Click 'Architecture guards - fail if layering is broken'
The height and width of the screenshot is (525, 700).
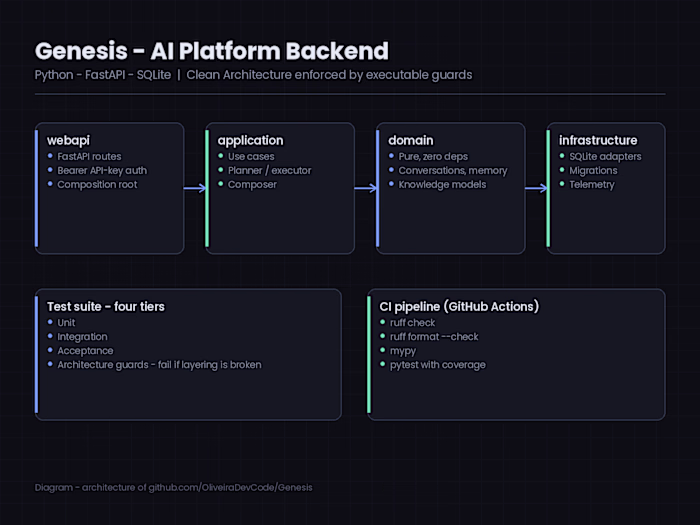(159, 365)
